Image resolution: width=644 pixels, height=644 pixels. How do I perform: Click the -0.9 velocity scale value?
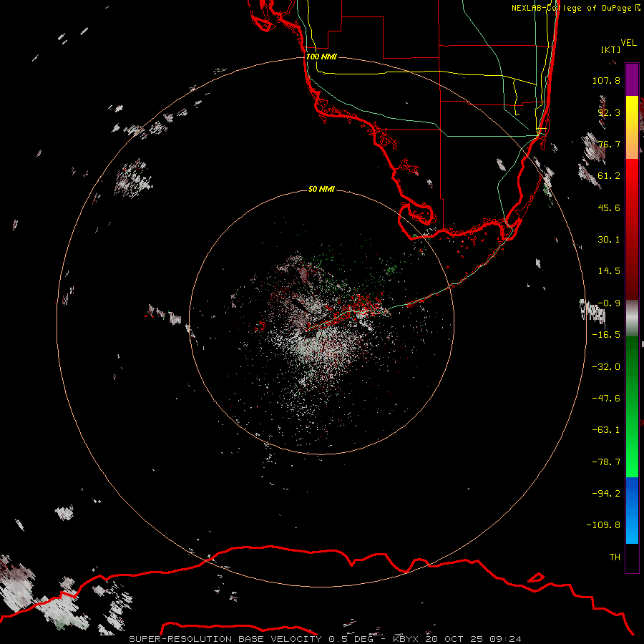[x=609, y=303]
